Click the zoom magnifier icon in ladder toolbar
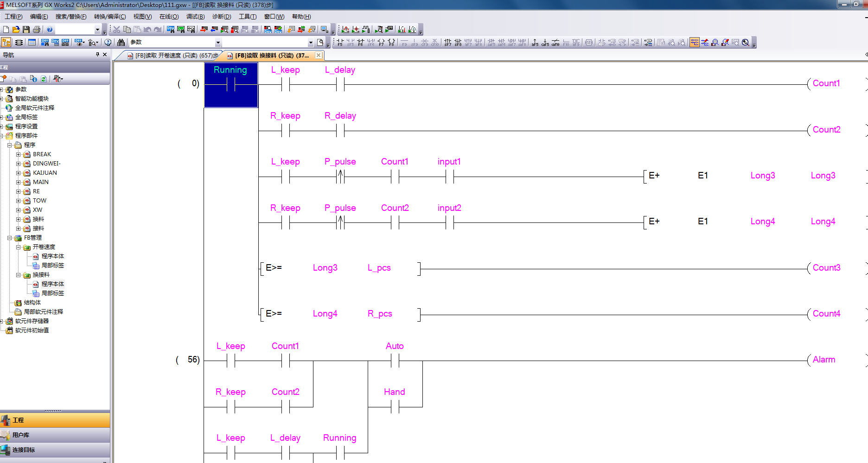Viewport: 868px width, 463px height. point(746,43)
